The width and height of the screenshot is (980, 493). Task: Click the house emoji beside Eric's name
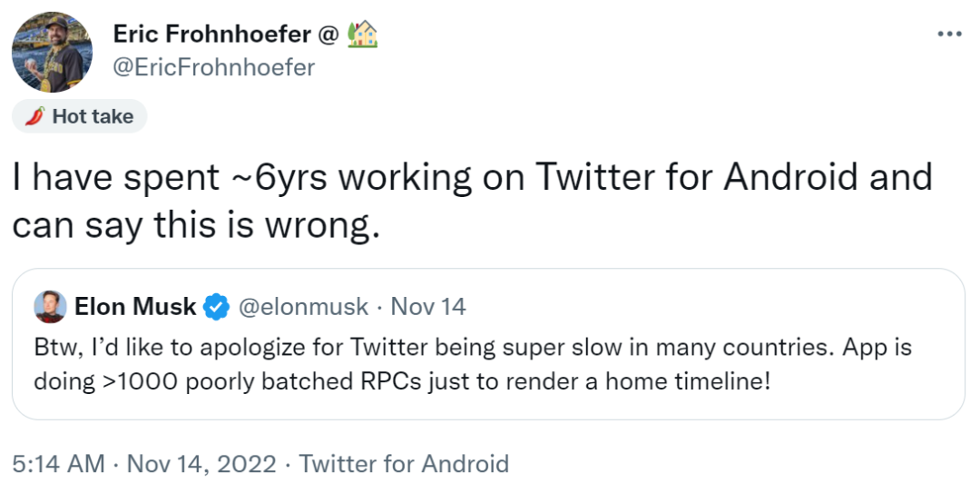(x=362, y=34)
